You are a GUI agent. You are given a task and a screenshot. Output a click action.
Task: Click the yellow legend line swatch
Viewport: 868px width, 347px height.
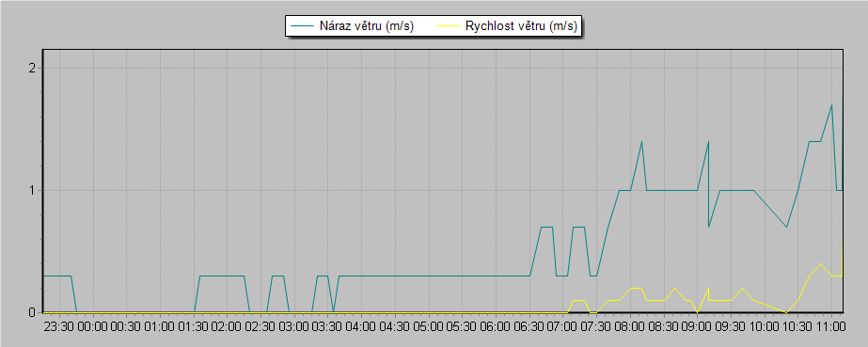(x=449, y=26)
